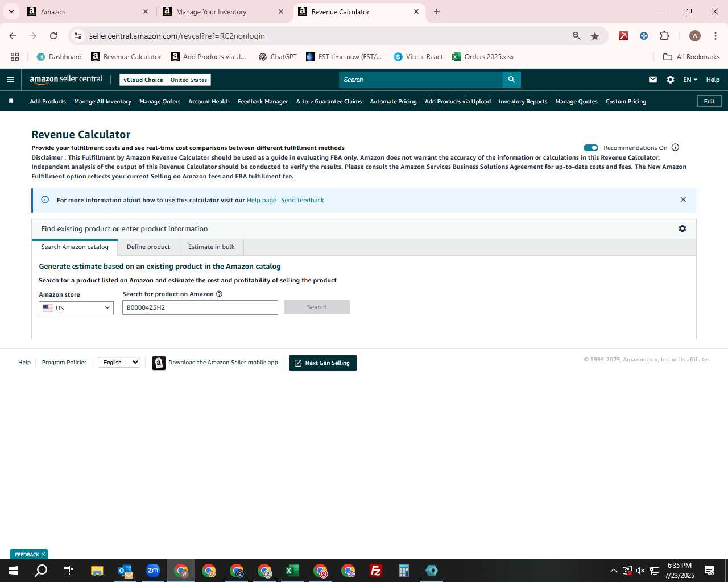
Task: Switch to the Amazon browser tab
Action: click(88, 11)
